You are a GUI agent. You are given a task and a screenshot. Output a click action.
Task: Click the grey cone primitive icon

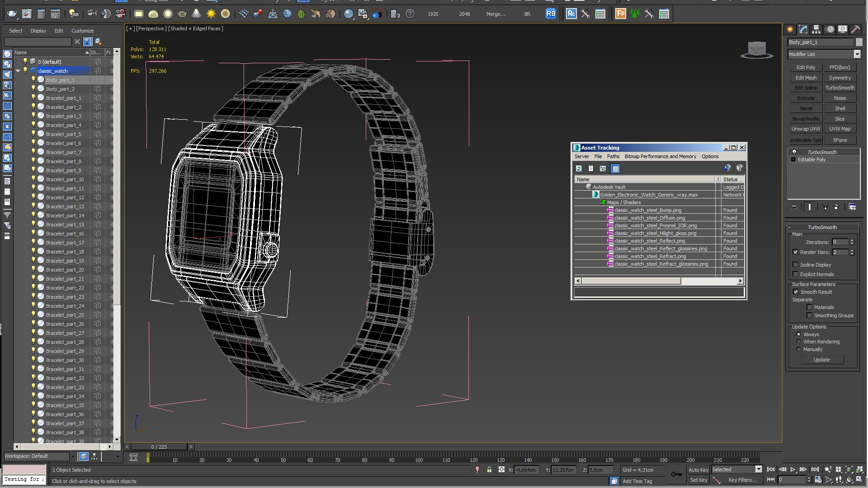(x=196, y=14)
